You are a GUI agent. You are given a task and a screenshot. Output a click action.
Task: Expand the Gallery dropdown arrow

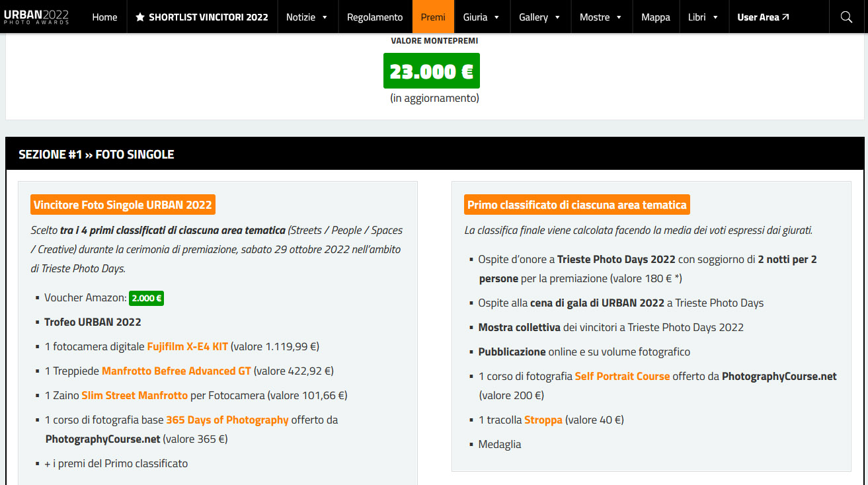coord(557,18)
